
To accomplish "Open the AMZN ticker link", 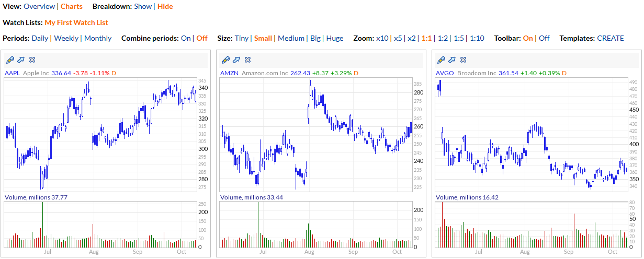I will 229,73.
